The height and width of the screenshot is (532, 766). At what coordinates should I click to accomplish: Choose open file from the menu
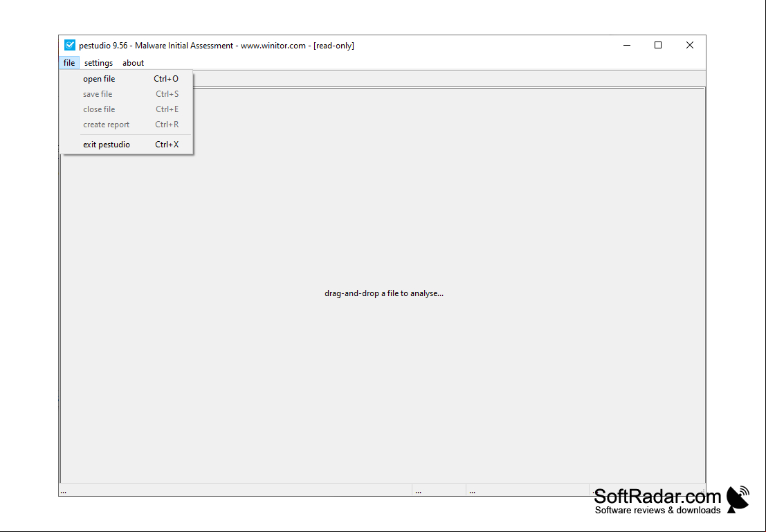click(x=127, y=79)
